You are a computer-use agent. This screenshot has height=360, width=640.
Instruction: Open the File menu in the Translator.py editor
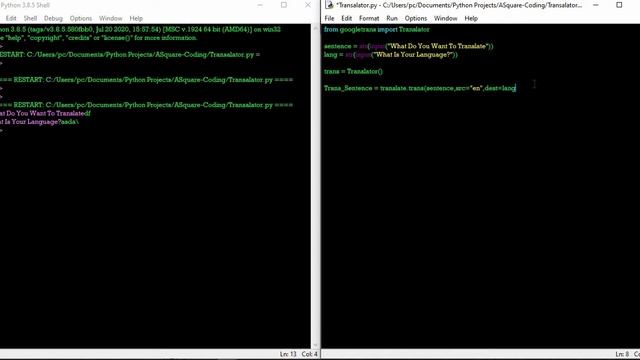tap(329, 18)
